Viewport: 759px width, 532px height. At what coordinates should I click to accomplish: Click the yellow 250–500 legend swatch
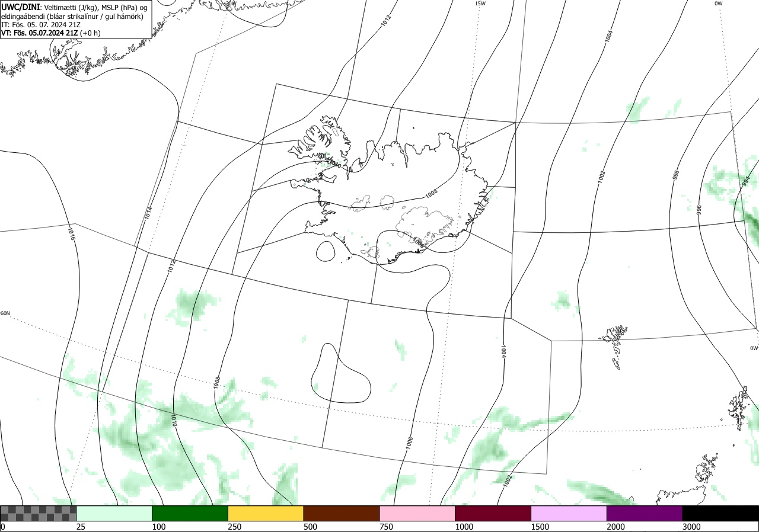click(266, 513)
